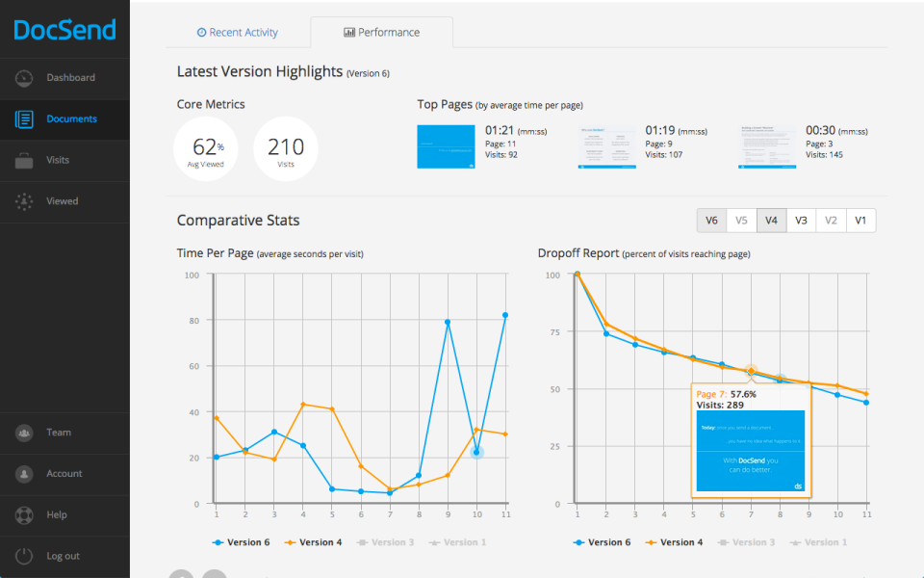The width and height of the screenshot is (924, 578).
Task: Open the Viewed icon in sidebar
Action: tap(24, 201)
